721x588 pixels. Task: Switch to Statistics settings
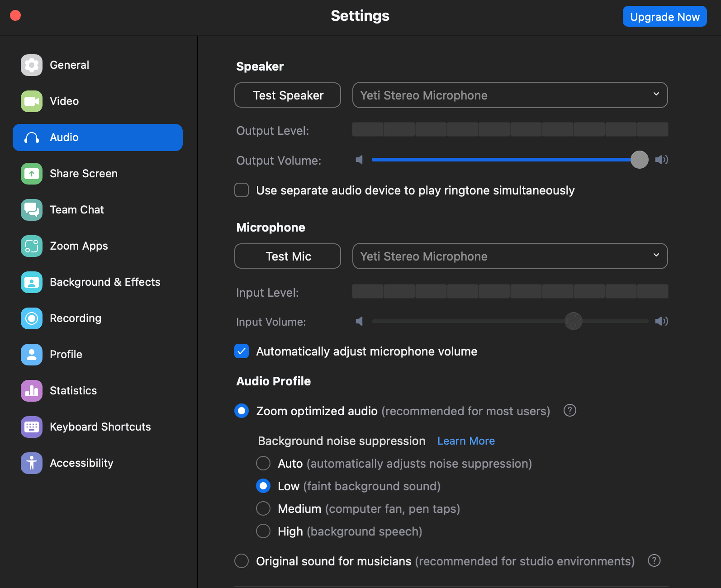(98, 391)
